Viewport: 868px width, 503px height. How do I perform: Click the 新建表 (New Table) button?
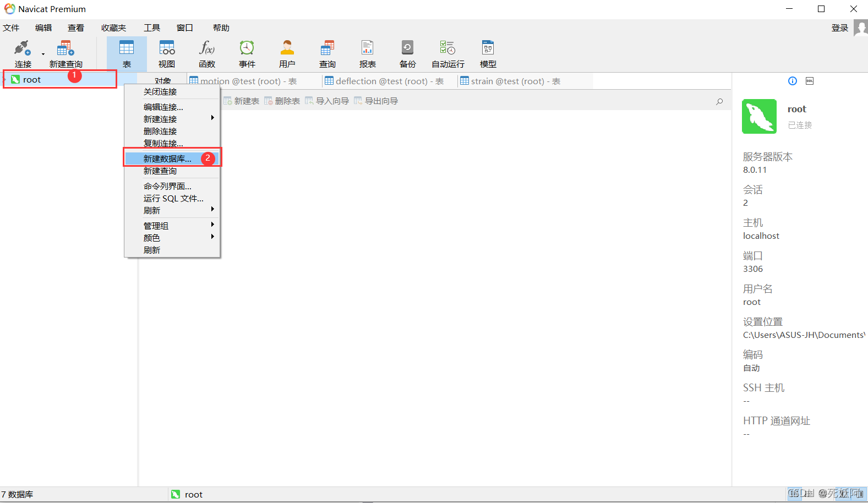241,101
